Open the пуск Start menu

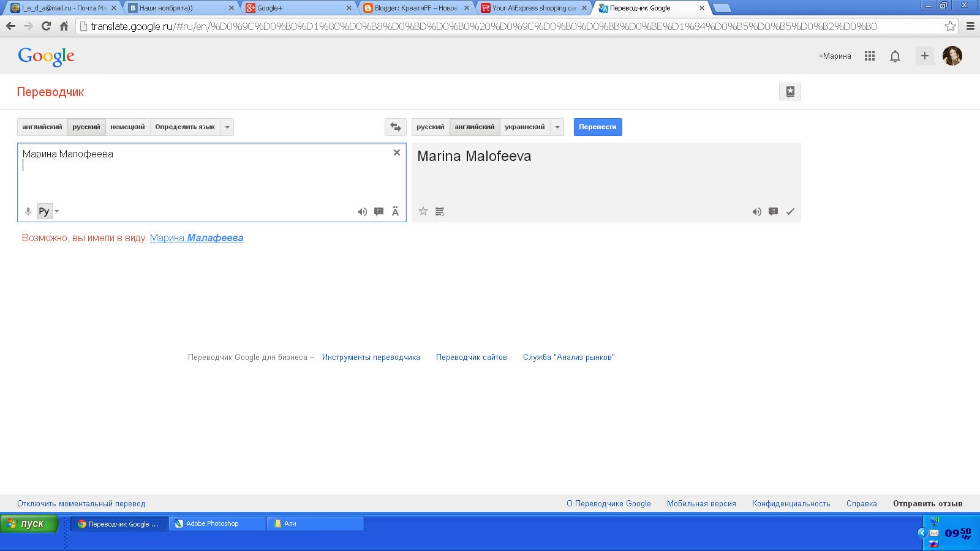[x=29, y=524]
